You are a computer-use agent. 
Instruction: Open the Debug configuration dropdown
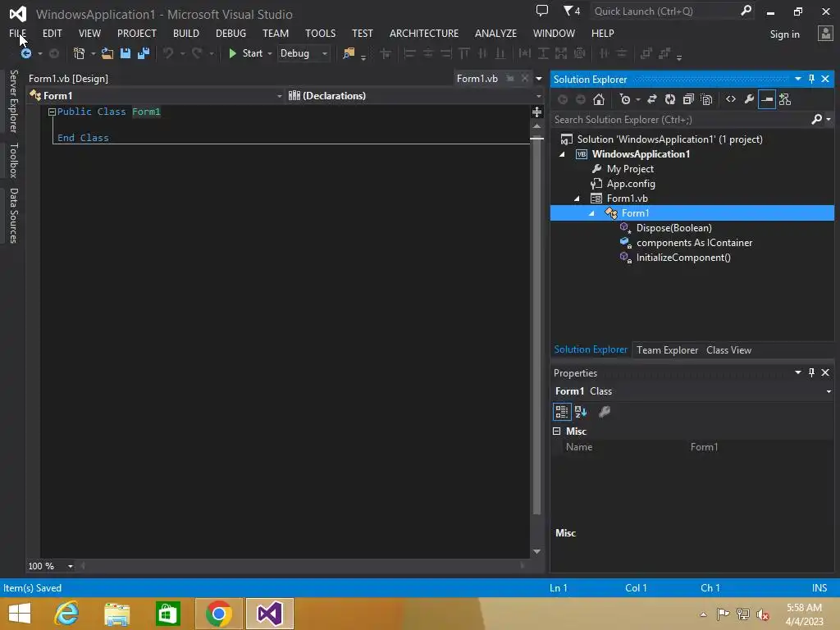[325, 53]
